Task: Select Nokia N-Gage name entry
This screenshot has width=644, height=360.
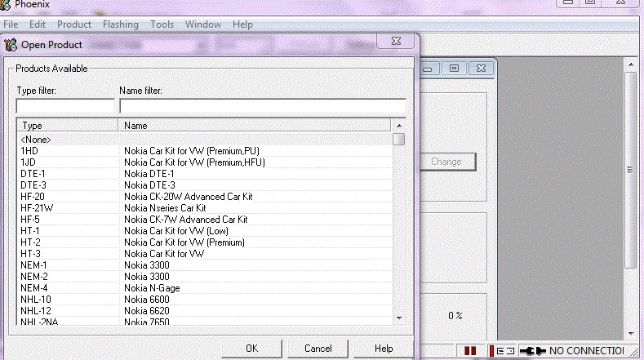Action: tap(152, 288)
